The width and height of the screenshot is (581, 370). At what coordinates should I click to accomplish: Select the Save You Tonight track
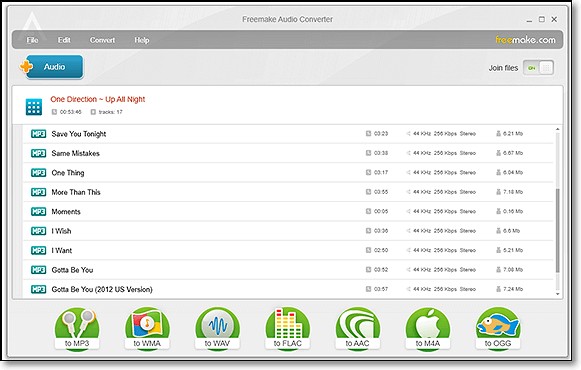coord(288,134)
